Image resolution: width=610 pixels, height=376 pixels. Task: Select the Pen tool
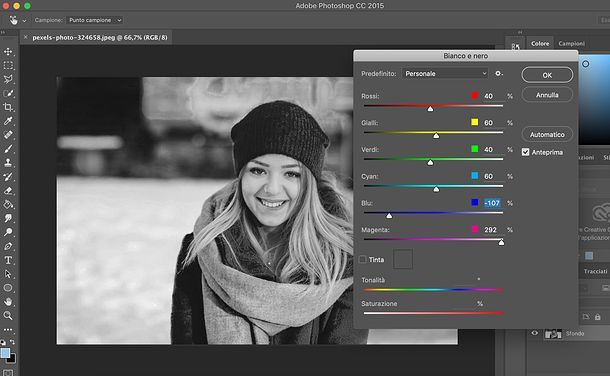8,246
